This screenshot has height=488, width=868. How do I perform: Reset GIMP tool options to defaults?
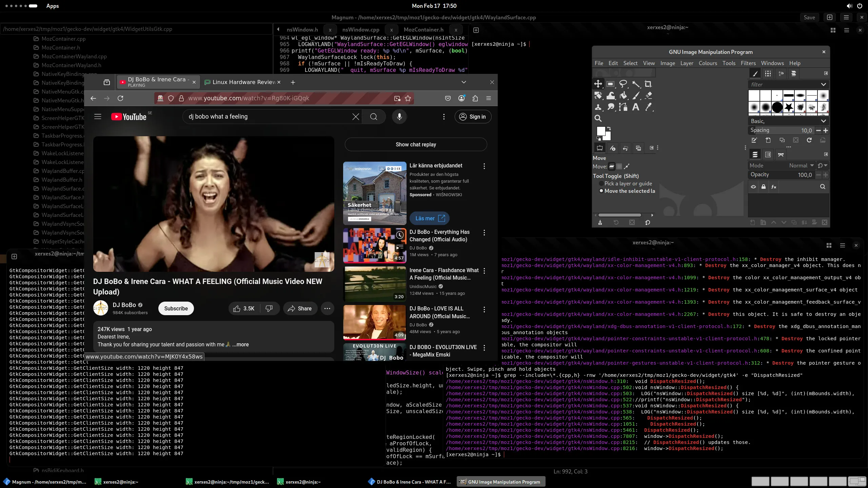click(x=647, y=222)
